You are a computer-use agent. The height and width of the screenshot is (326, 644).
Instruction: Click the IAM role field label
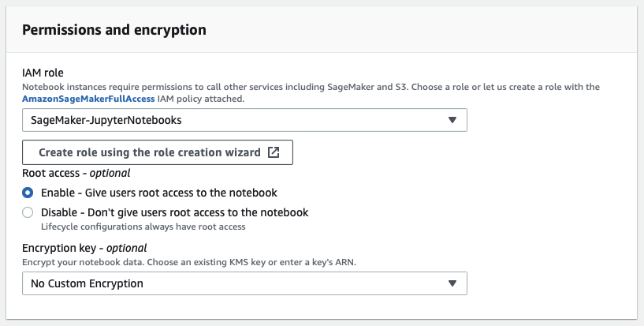pos(43,73)
